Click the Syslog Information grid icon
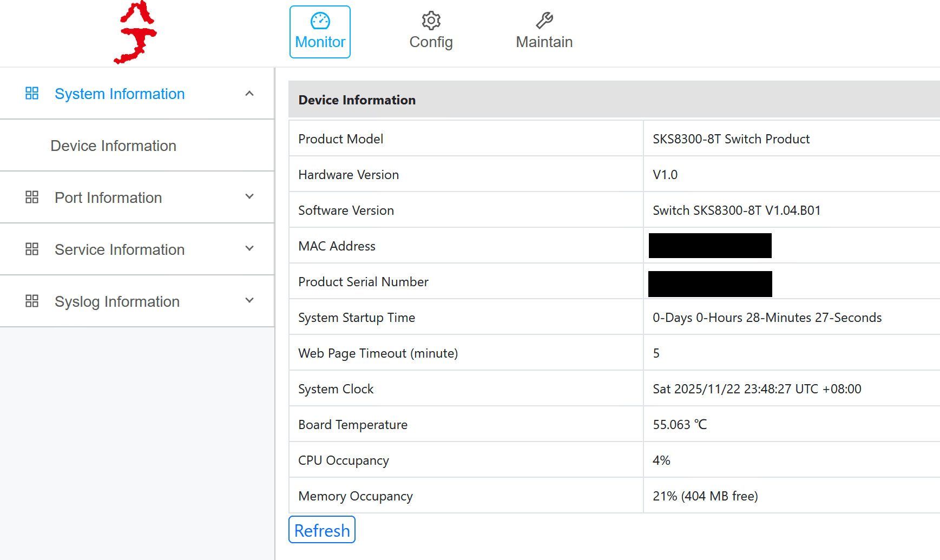Viewport: 940px width, 560px height. (x=32, y=301)
